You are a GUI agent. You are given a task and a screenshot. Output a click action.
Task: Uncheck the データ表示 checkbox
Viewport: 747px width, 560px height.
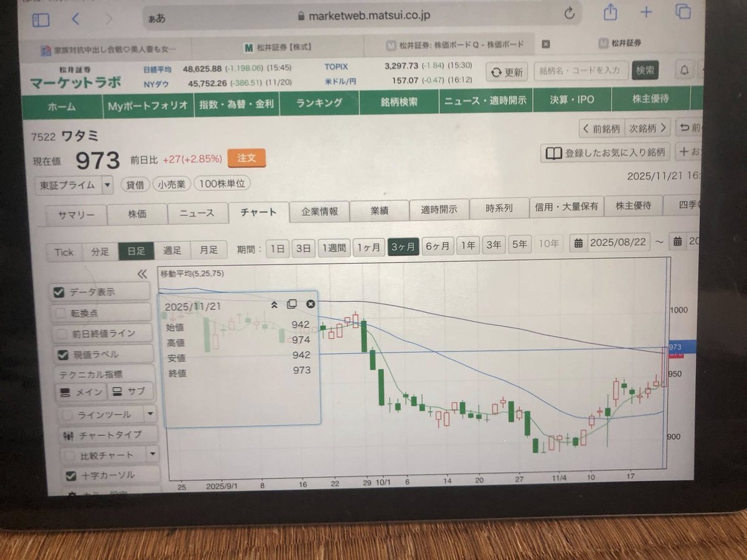(x=59, y=292)
